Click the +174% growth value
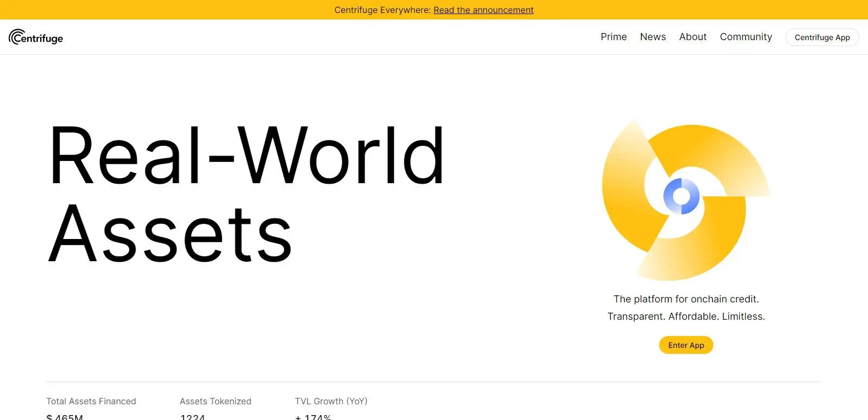Screen dimensions: 868x420 point(313,417)
